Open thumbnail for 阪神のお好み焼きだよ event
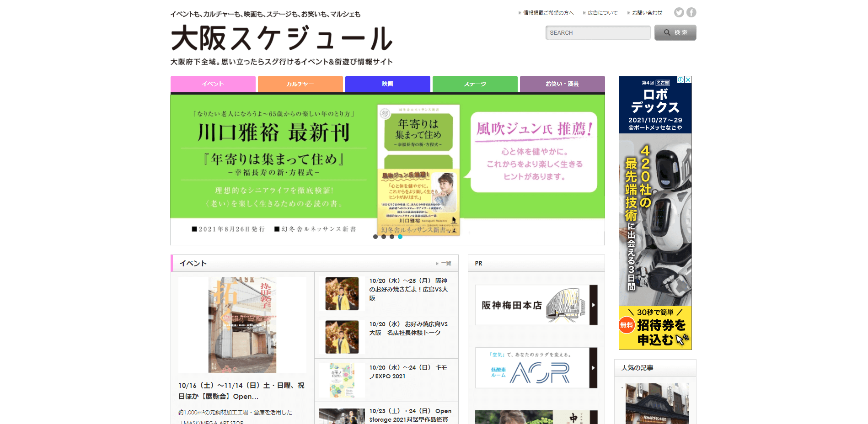This screenshot has height=424, width=868. (x=342, y=294)
